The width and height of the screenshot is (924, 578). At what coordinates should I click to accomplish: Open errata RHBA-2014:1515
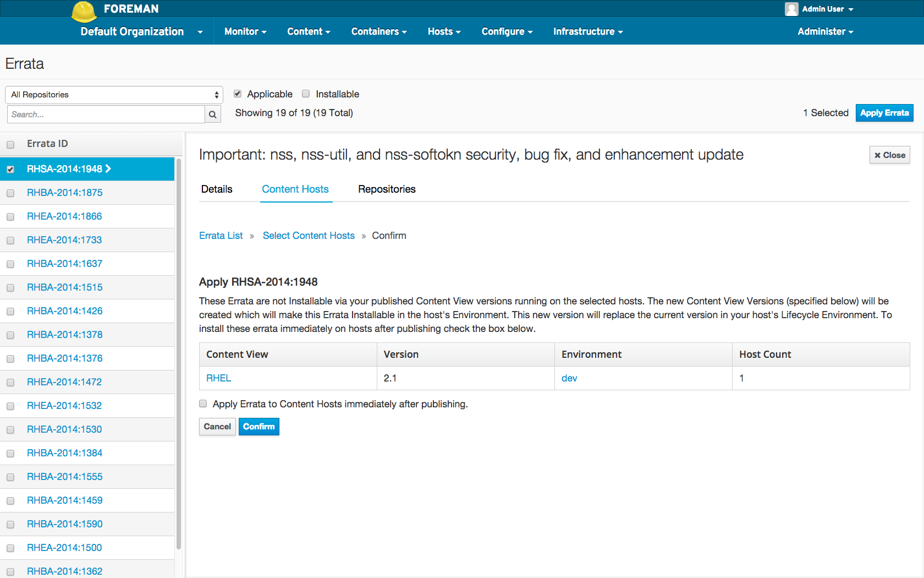(x=64, y=287)
